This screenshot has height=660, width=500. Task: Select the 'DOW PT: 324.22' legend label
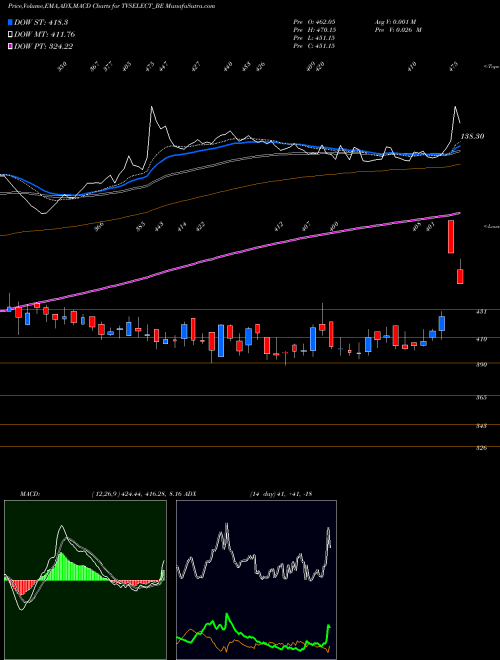coord(43,46)
